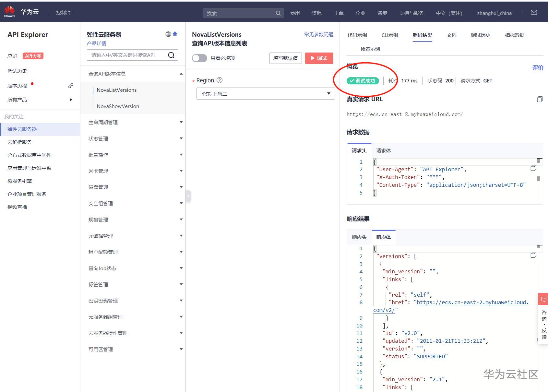Click the 填写默认值 button
Viewport: 548px width, 392px height.
[x=286, y=58]
